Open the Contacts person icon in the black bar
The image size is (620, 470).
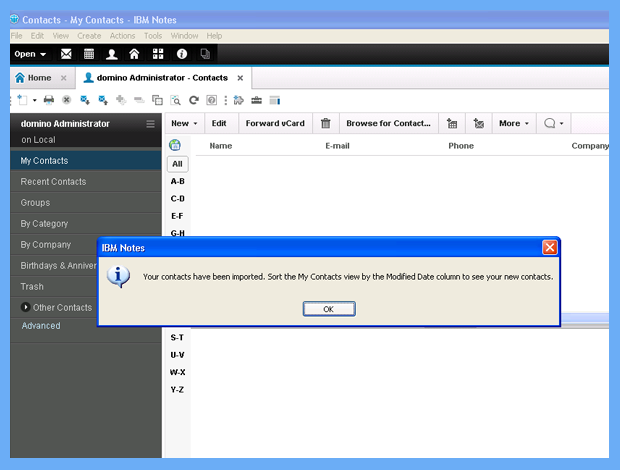click(112, 54)
